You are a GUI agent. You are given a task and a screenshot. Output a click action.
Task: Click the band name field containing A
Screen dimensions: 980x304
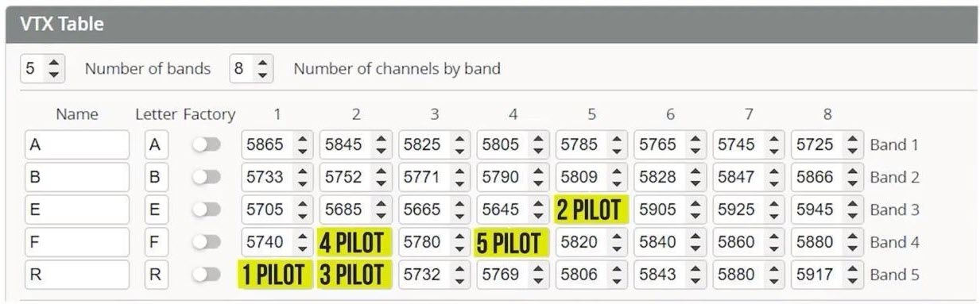(x=77, y=144)
